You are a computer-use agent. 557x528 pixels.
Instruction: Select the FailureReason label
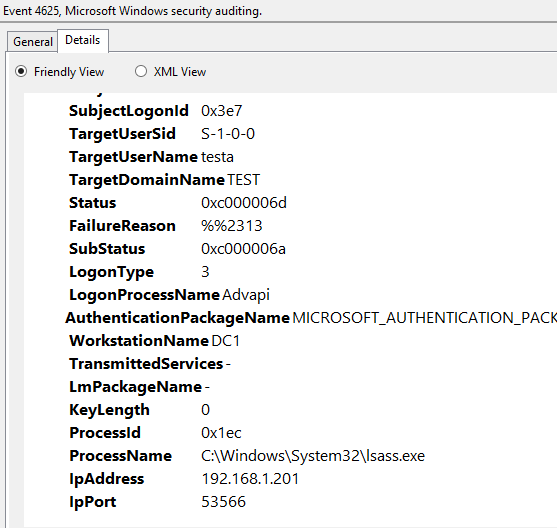[123, 226]
